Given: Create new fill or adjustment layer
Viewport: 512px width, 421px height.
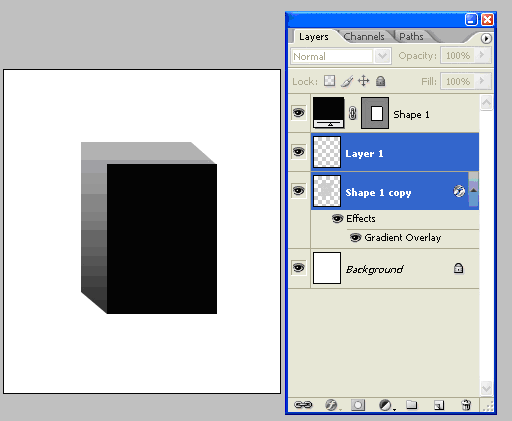Looking at the screenshot, I should [386, 405].
